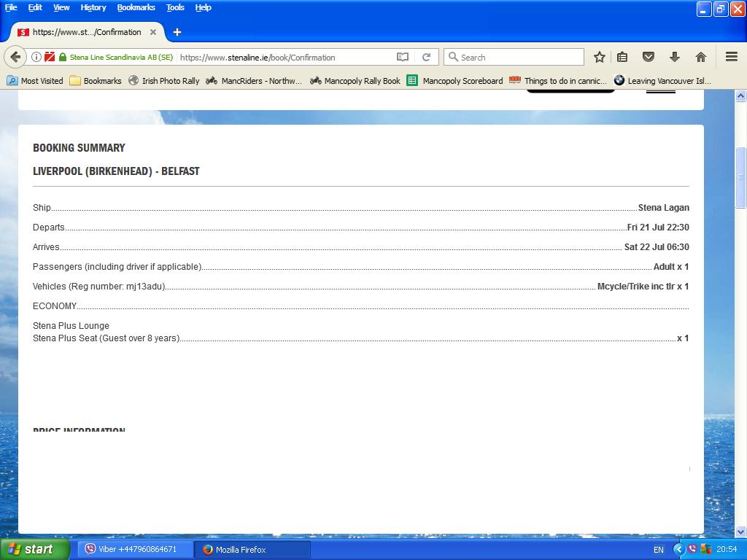Open MancRiders - Northw... bookmark

tap(254, 81)
